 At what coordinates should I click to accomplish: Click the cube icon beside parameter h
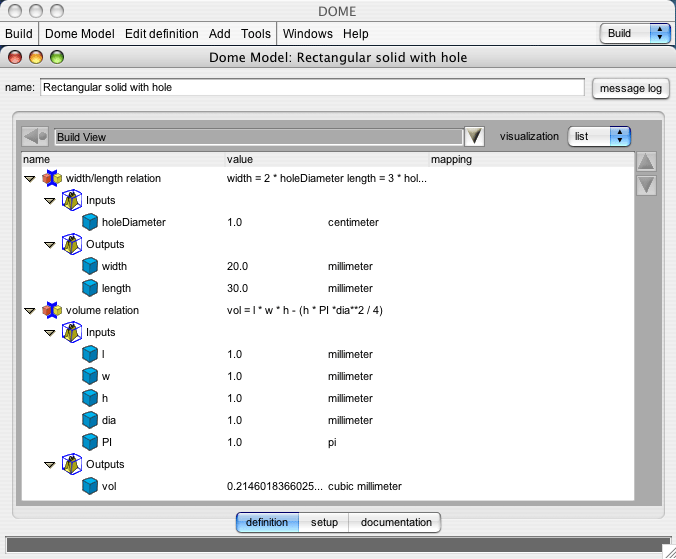pyautogui.click(x=90, y=398)
